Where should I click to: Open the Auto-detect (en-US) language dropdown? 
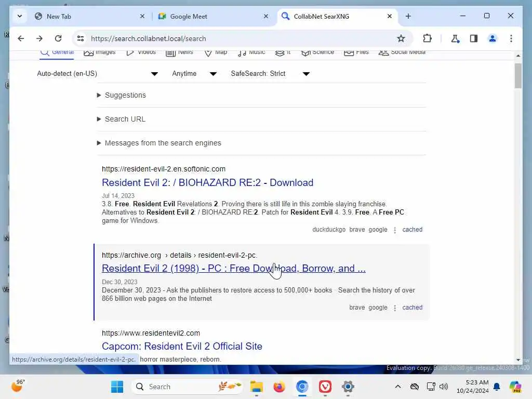[98, 74]
